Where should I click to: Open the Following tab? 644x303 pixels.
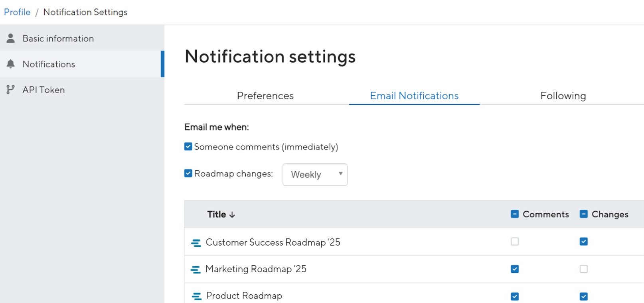pos(563,96)
